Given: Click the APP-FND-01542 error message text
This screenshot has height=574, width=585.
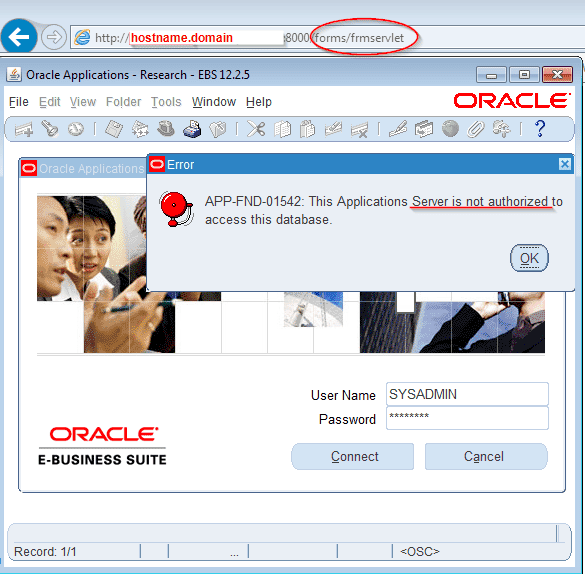Looking at the screenshot, I should [x=384, y=210].
